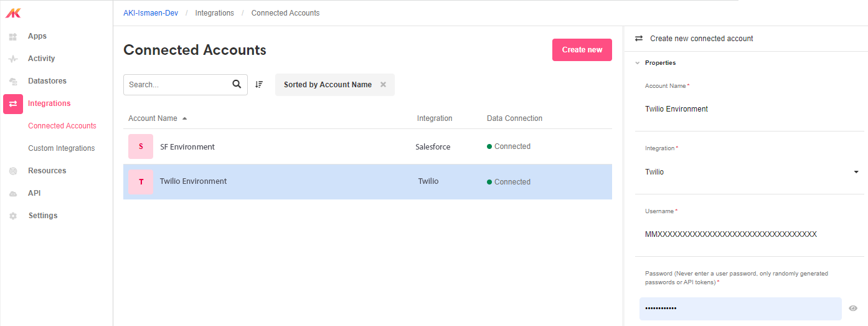Open Custom Integrations submenu item
The height and width of the screenshot is (326, 868).
click(62, 148)
